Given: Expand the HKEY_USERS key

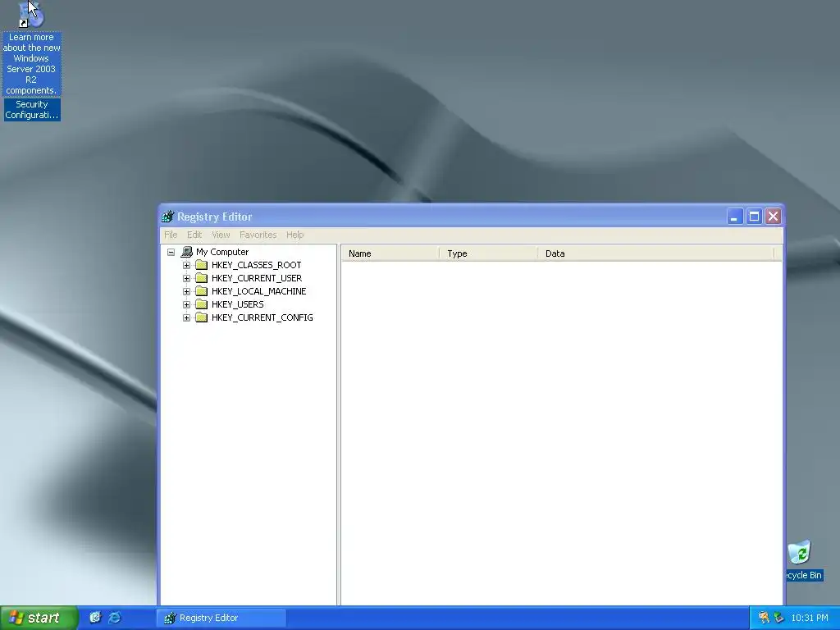Looking at the screenshot, I should point(186,304).
